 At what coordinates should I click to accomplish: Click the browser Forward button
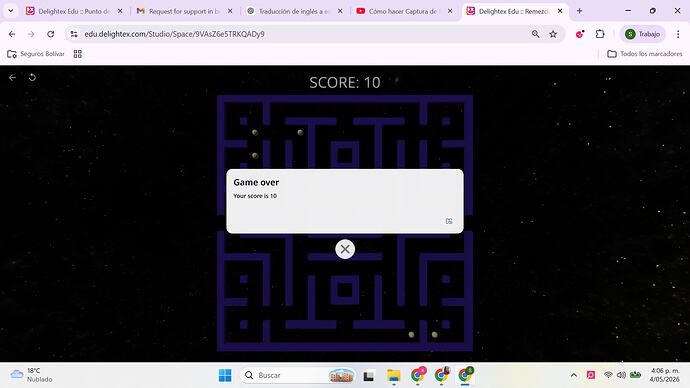tap(31, 34)
